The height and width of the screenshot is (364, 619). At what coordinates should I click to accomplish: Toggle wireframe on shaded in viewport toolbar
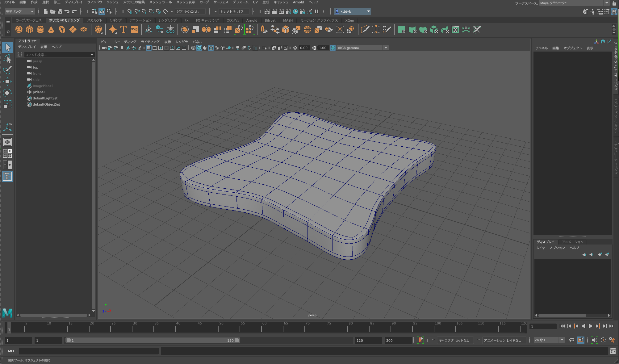[x=211, y=48]
